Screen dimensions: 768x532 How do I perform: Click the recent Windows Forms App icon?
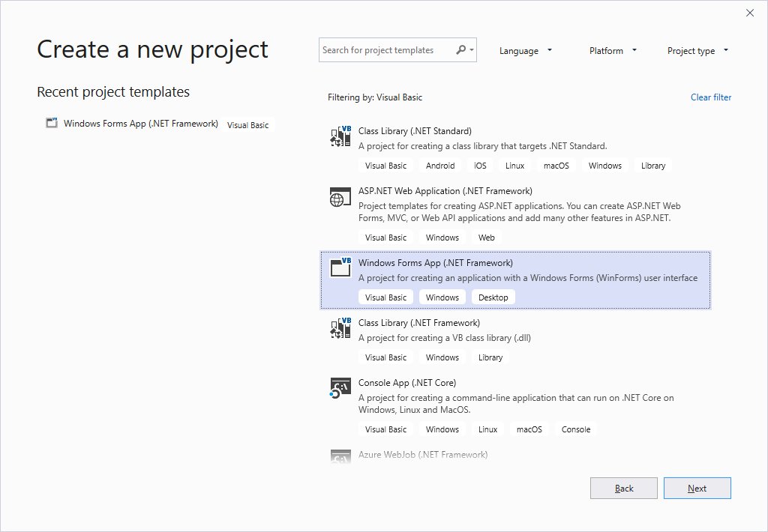52,122
